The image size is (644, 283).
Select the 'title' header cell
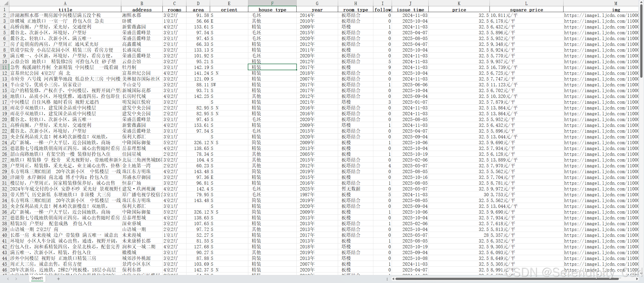coord(65,10)
